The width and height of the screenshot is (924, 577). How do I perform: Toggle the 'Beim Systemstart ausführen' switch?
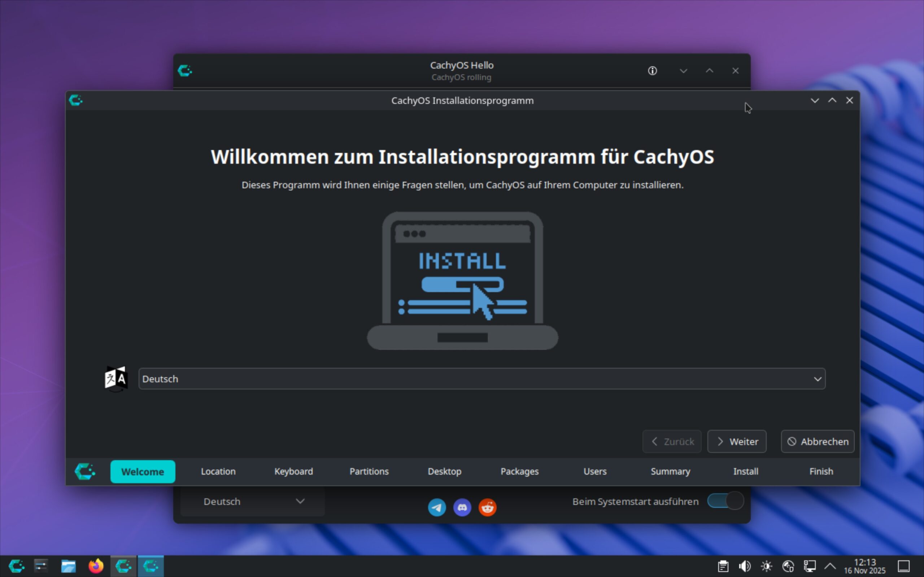point(725,501)
